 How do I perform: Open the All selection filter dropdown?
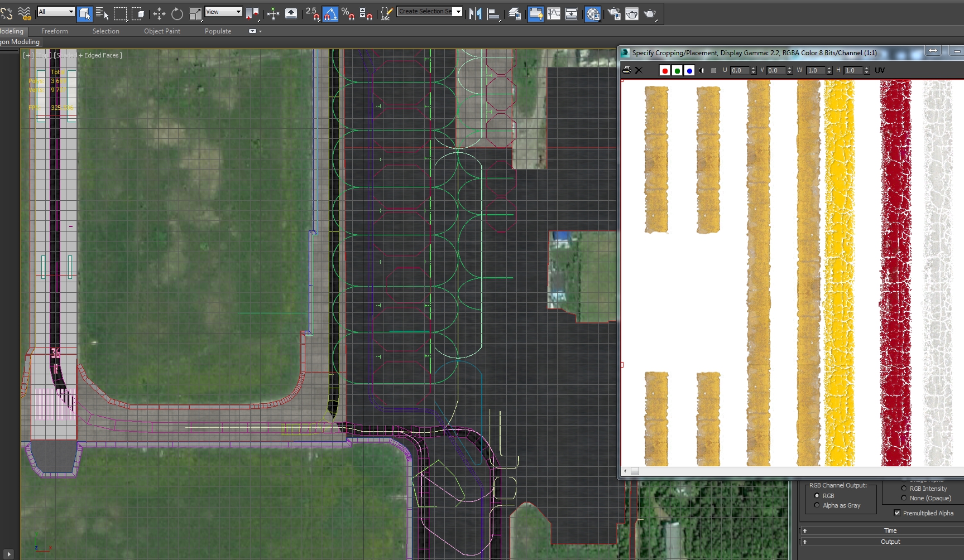pyautogui.click(x=56, y=12)
